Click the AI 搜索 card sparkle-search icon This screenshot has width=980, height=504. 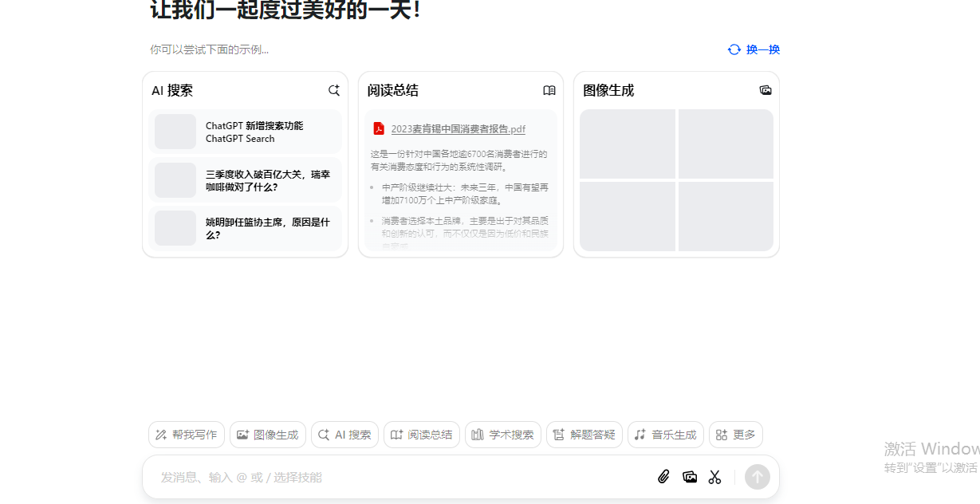point(334,91)
